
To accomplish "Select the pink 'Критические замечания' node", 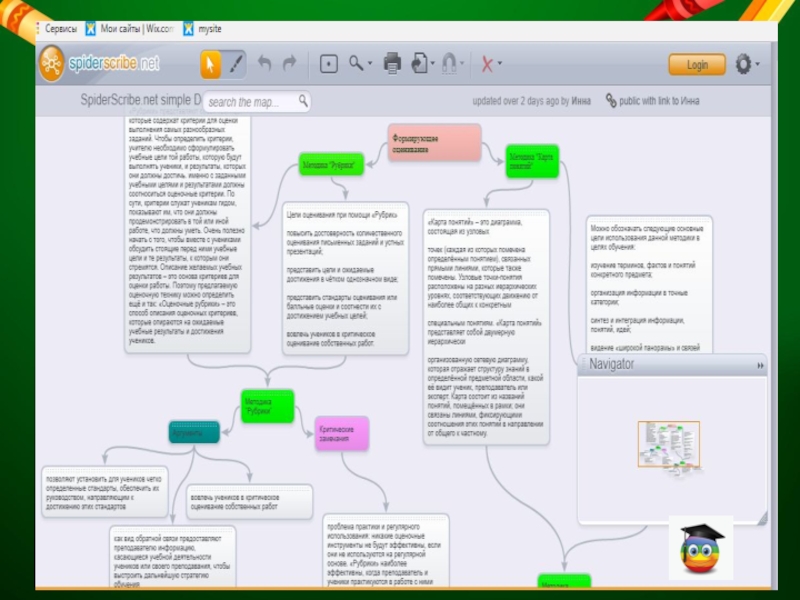I will (x=341, y=433).
